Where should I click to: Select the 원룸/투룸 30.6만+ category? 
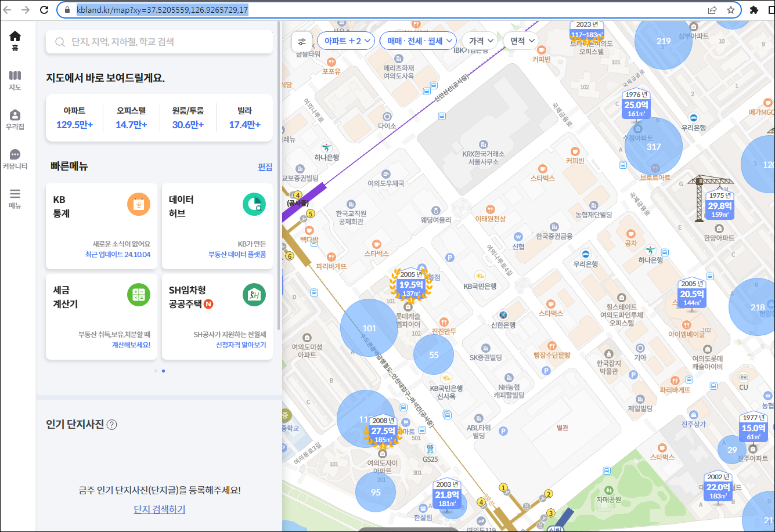188,118
